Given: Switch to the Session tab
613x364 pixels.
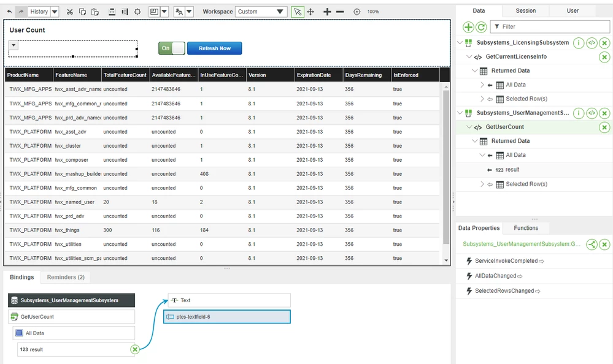Looking at the screenshot, I should 525,11.
